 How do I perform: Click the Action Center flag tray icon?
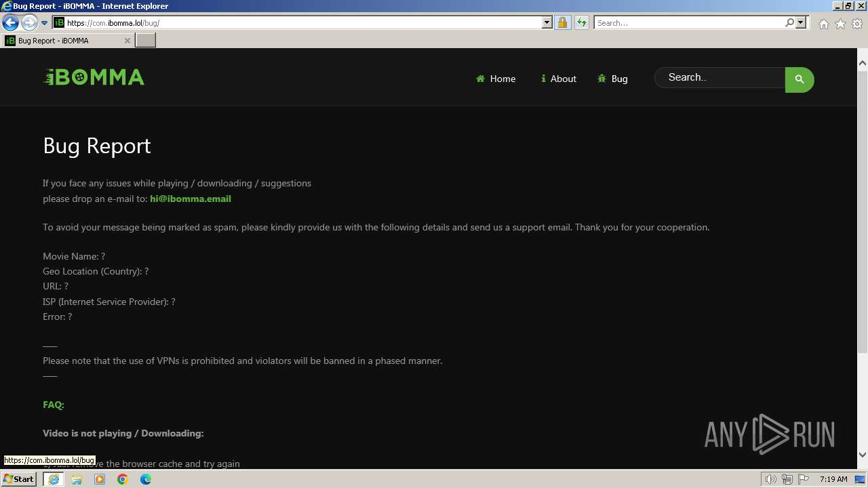click(x=804, y=479)
